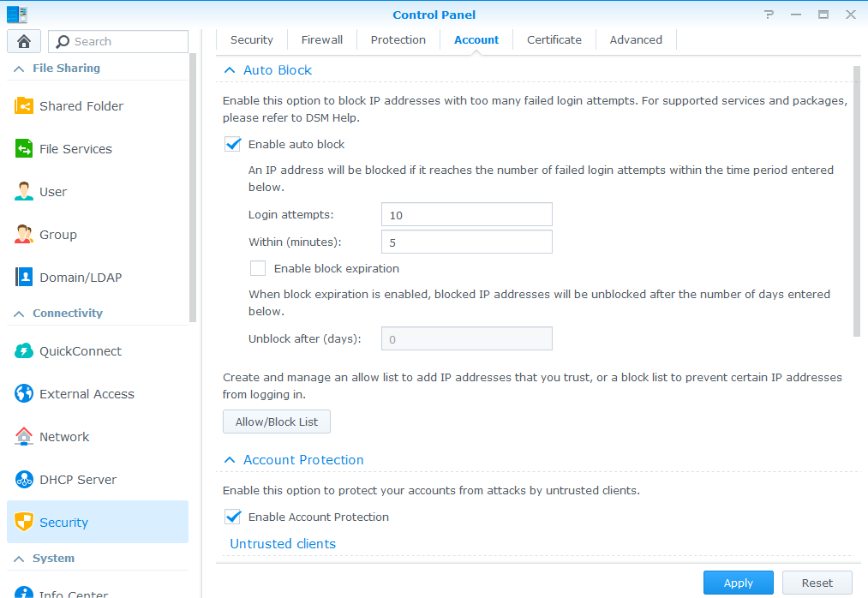Open Group management icon
The image size is (868, 598).
point(24,234)
